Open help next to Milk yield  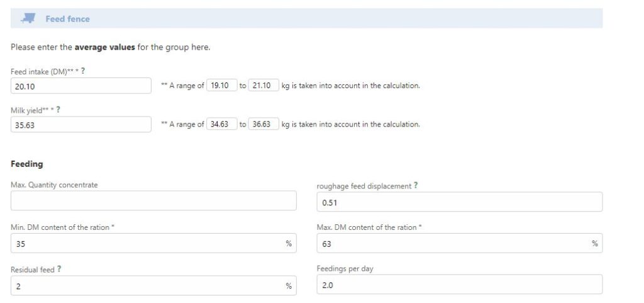click(58, 110)
